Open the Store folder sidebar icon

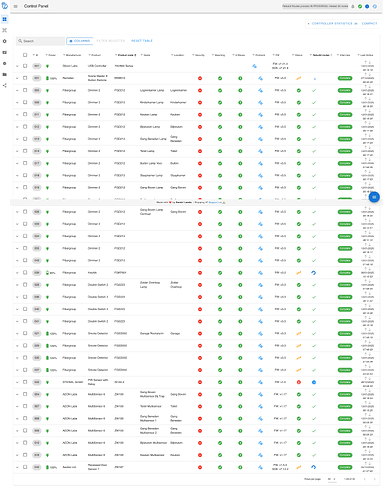[x=4, y=74]
